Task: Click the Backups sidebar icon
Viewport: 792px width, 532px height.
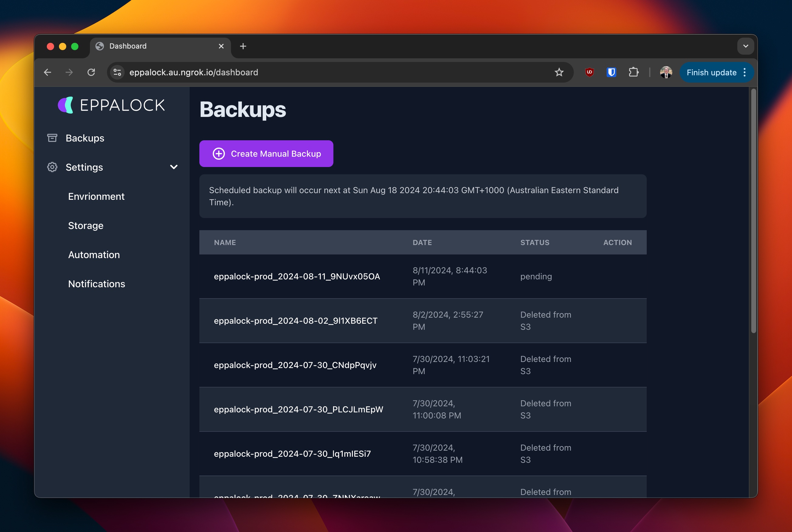Action: tap(53, 138)
